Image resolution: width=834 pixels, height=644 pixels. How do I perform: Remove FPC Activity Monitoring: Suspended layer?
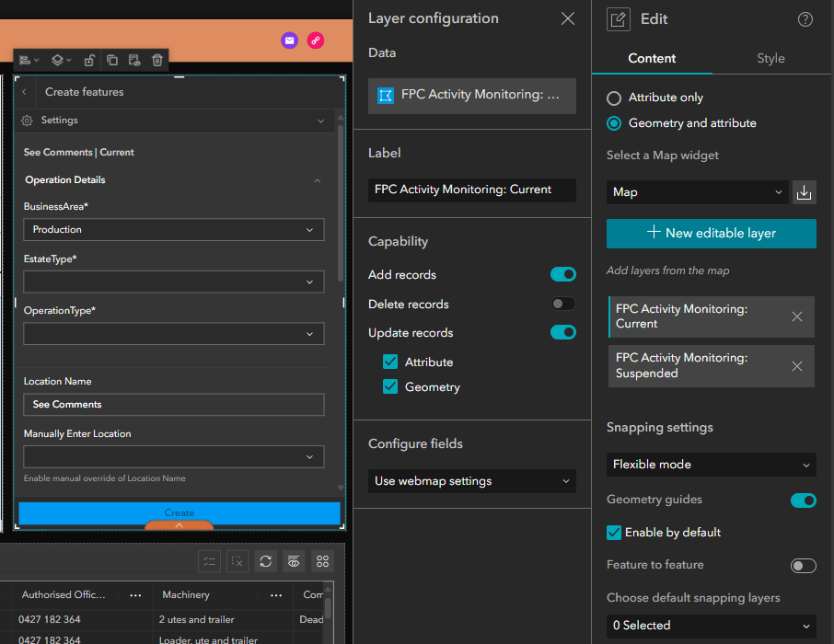(797, 366)
